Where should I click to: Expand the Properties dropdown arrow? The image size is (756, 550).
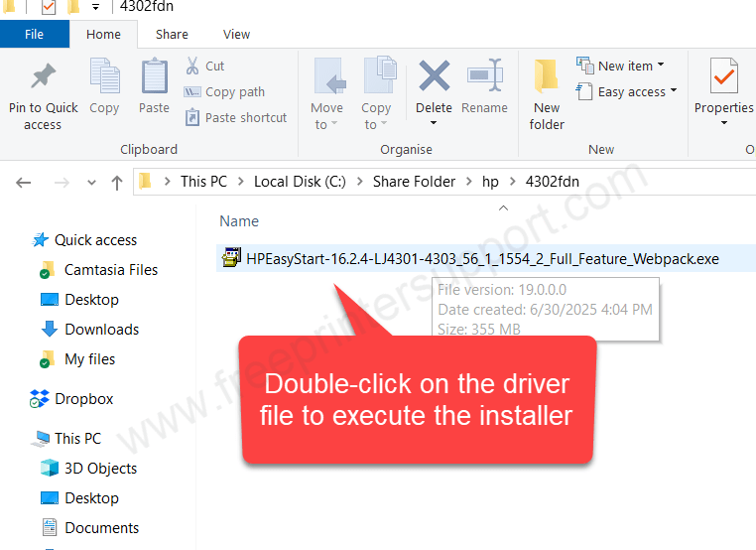pyautogui.click(x=723, y=123)
